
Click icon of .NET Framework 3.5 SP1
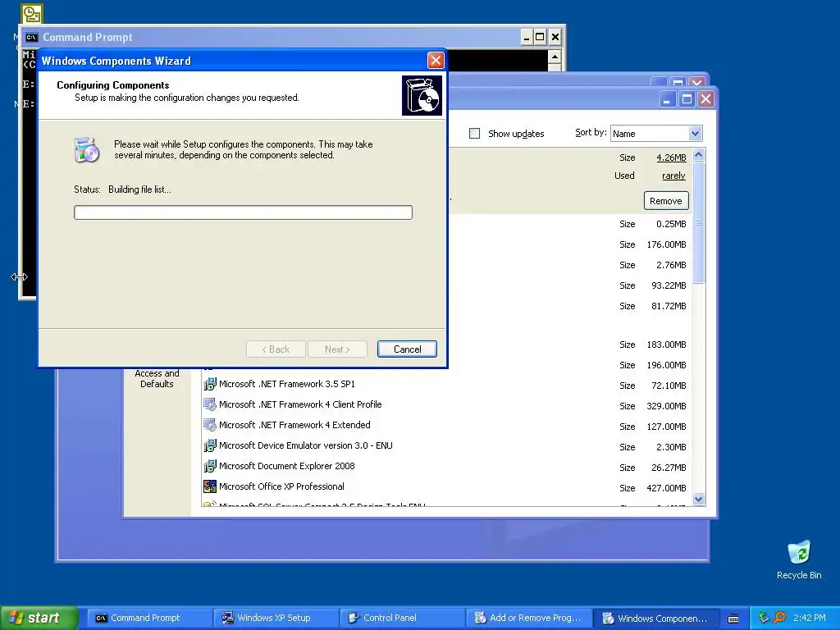pyautogui.click(x=210, y=384)
